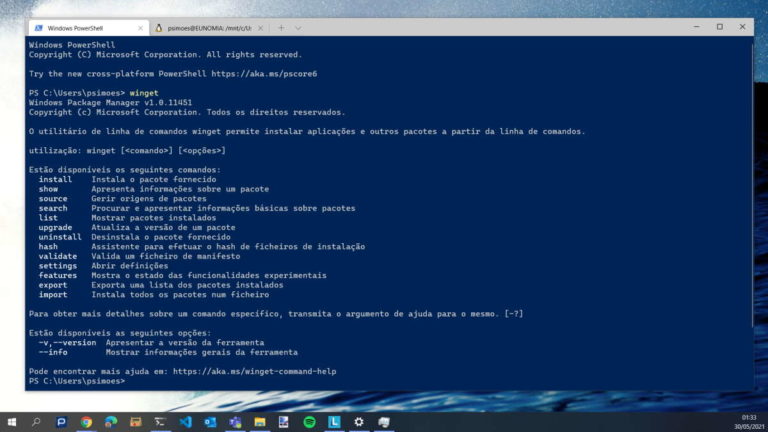Close the Windows PowerShell tab
This screenshot has height=432, width=768.
(x=140, y=27)
